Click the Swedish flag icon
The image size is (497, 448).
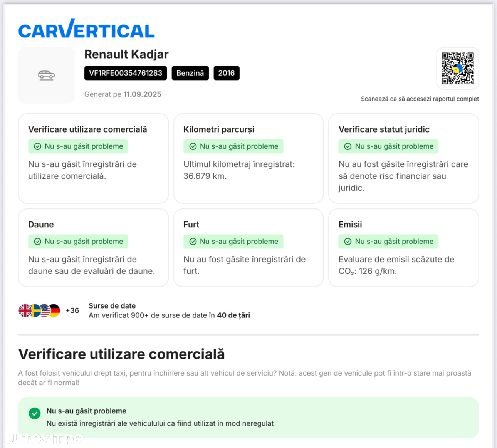(35, 310)
